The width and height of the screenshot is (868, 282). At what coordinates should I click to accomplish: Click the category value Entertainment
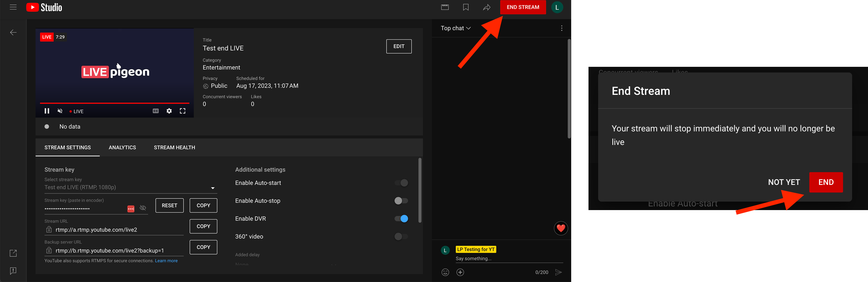tap(221, 68)
